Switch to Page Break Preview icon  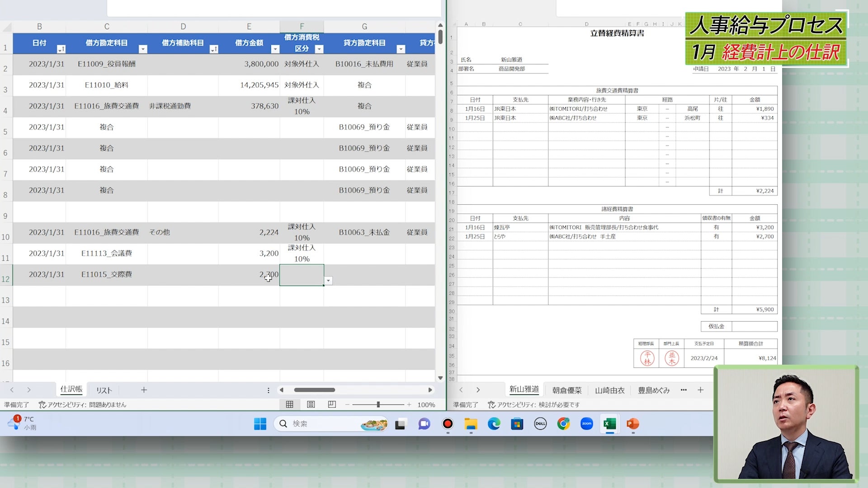click(332, 404)
